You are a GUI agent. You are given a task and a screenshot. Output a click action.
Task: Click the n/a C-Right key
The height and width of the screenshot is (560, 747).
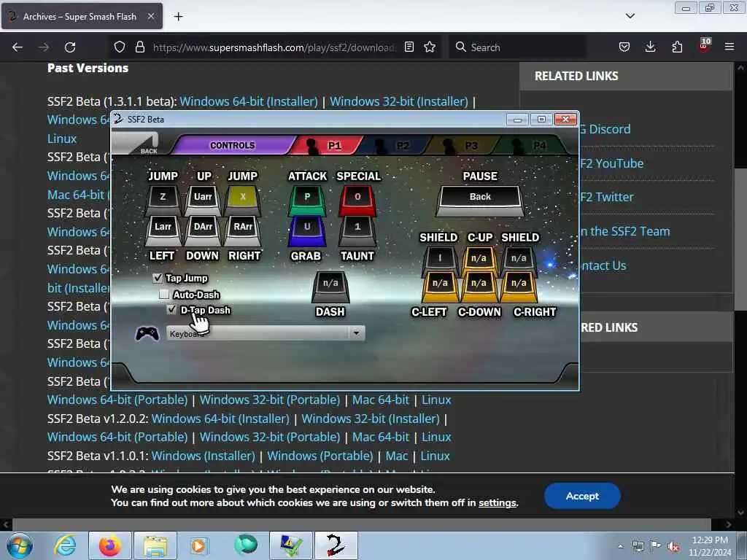(x=519, y=287)
